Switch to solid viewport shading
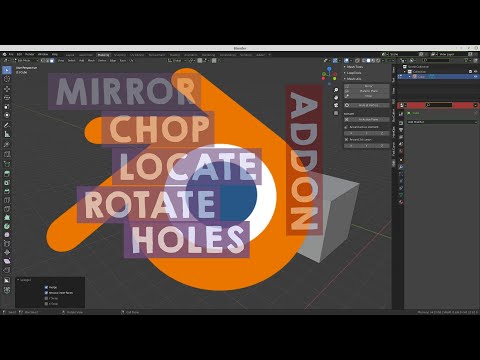Viewport: 480px width, 360px height. (x=368, y=61)
